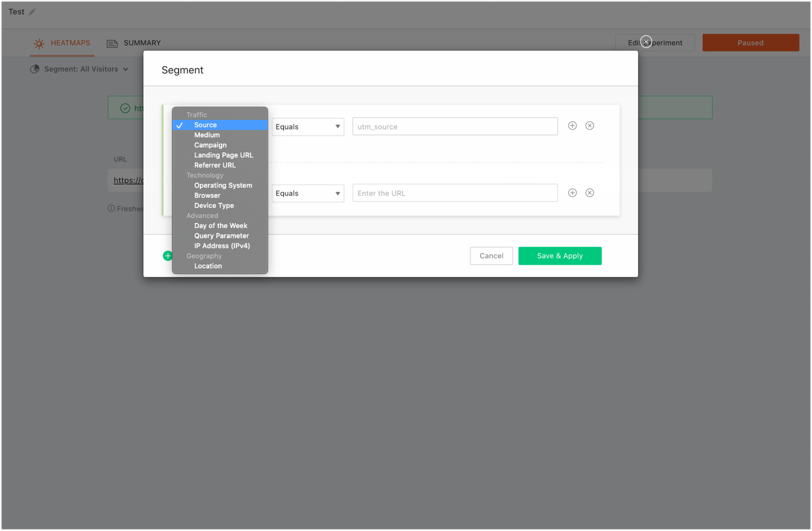Viewport: 812px width, 531px height.
Task: Click the Summary tab icon
Action: pos(112,43)
